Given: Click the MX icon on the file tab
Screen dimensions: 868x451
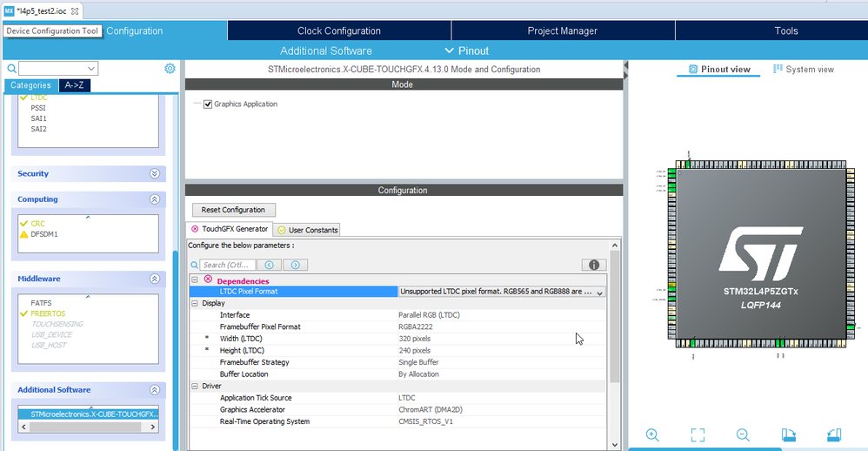Looking at the screenshot, I should pos(9,11).
